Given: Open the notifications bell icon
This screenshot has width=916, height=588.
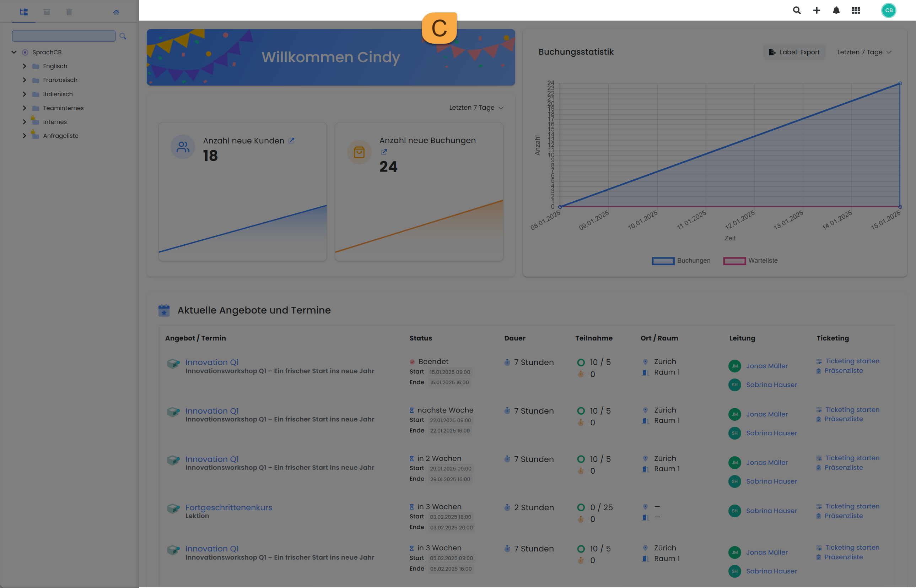Looking at the screenshot, I should click(x=836, y=10).
